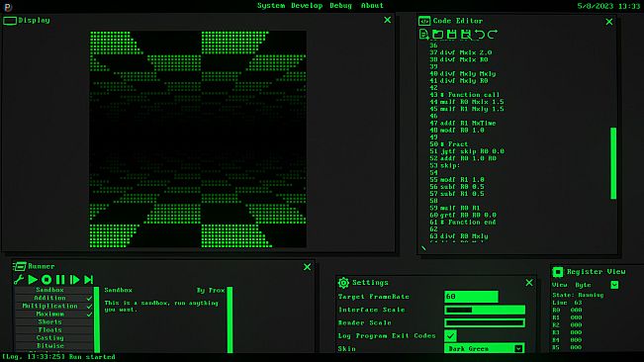Close the Code Editor window
The image size is (644, 362).
click(609, 22)
